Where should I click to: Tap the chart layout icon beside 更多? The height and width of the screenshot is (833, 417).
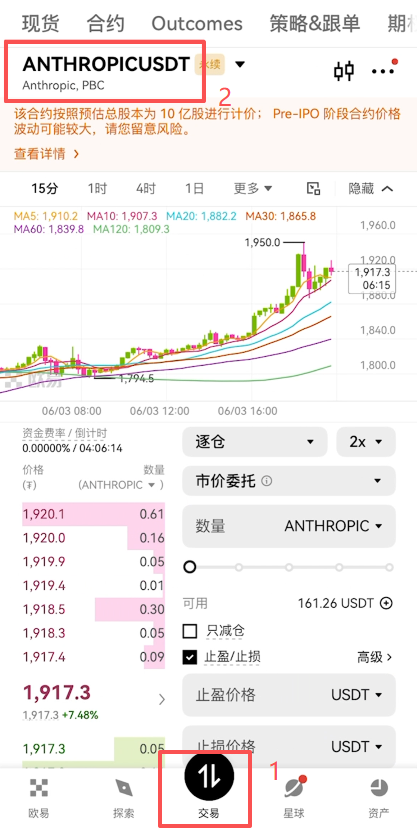pyautogui.click(x=313, y=188)
